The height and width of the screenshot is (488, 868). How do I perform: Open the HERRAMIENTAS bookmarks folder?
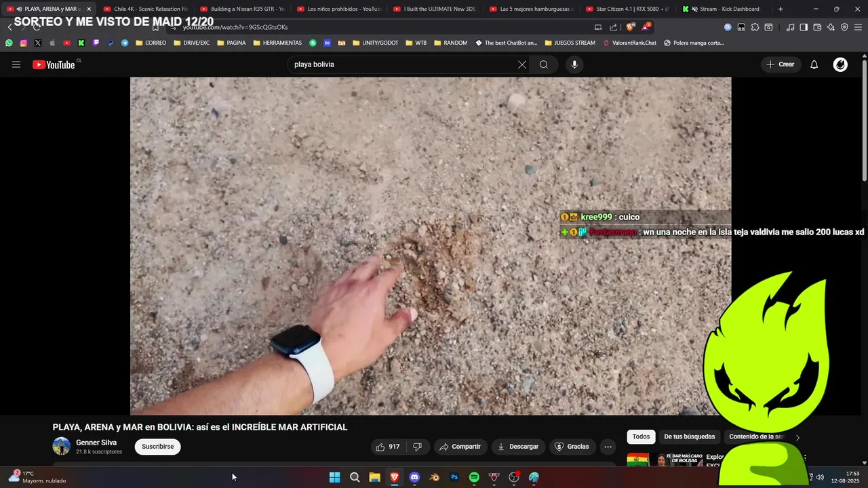click(x=277, y=43)
